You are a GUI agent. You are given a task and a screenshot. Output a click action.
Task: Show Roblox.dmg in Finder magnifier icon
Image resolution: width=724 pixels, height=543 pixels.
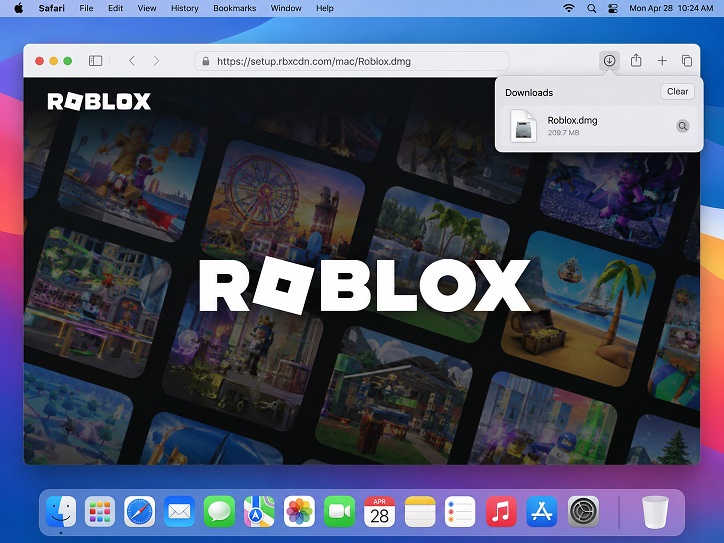pos(682,126)
